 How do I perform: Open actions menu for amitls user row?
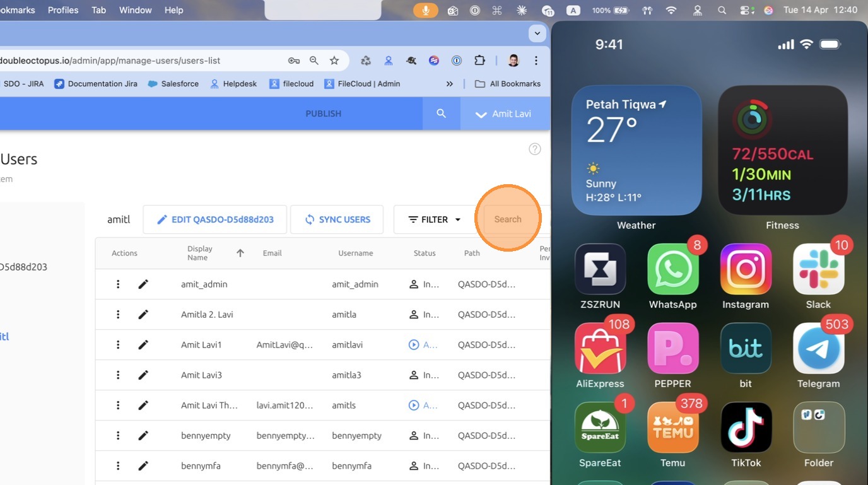point(118,406)
